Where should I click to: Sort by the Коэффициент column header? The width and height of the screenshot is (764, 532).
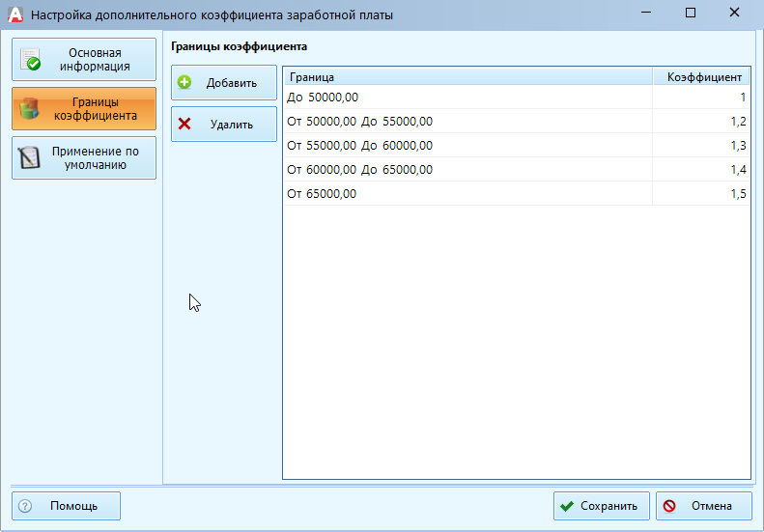pyautogui.click(x=703, y=76)
